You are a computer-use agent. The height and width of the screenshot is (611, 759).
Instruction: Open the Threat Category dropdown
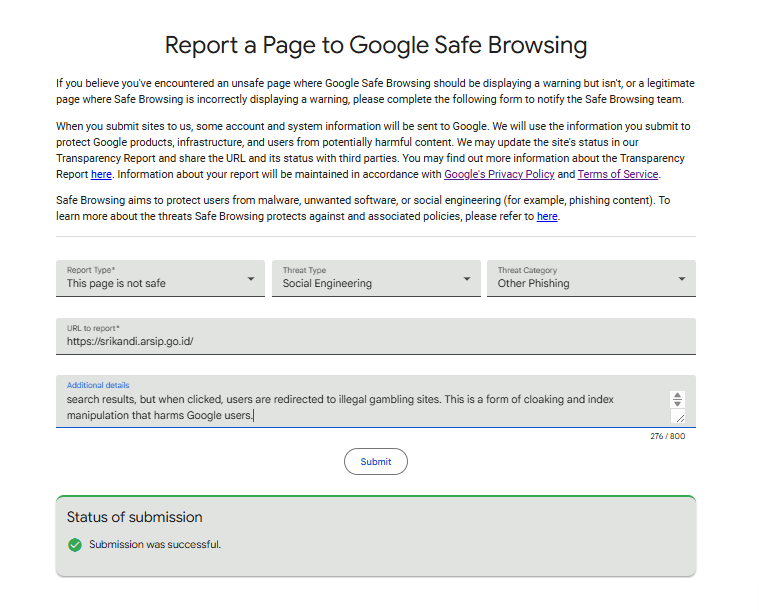click(x=592, y=278)
